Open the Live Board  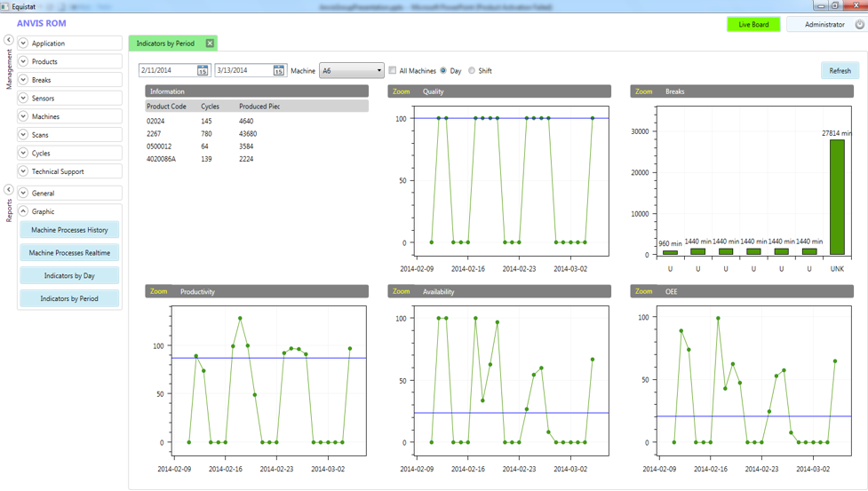point(753,24)
